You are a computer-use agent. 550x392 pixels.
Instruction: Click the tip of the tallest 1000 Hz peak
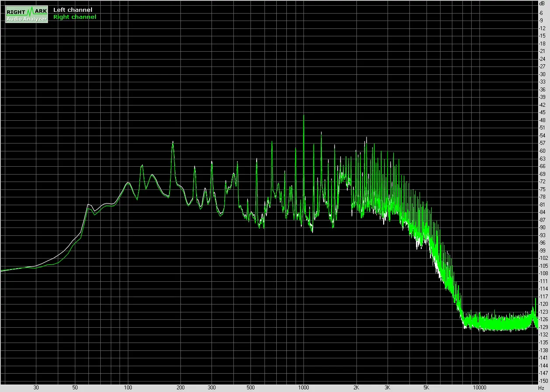click(x=303, y=115)
